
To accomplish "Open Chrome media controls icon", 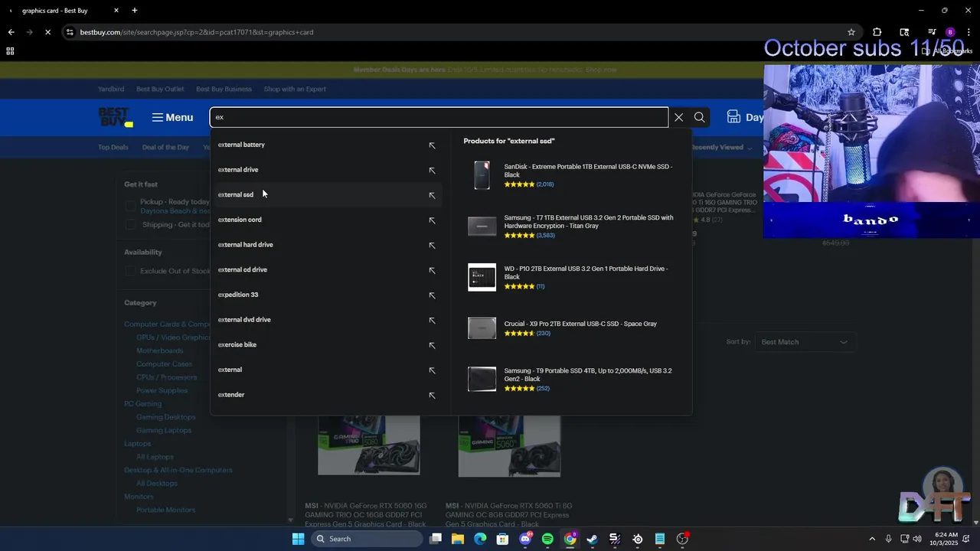I will 932,32.
